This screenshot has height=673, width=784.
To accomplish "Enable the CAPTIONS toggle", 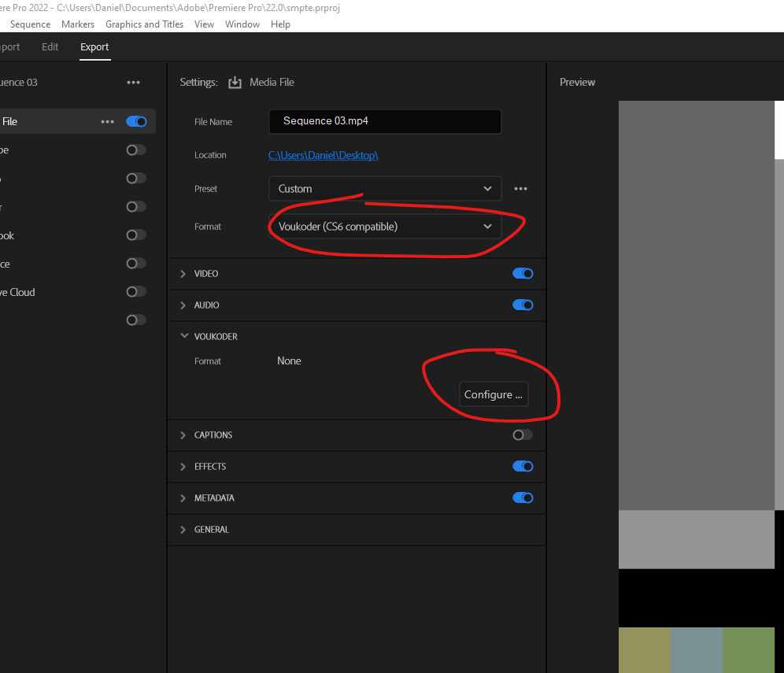I will [x=523, y=435].
